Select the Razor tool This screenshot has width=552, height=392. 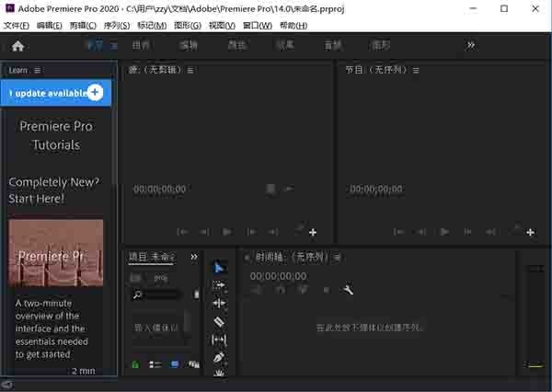(x=219, y=321)
